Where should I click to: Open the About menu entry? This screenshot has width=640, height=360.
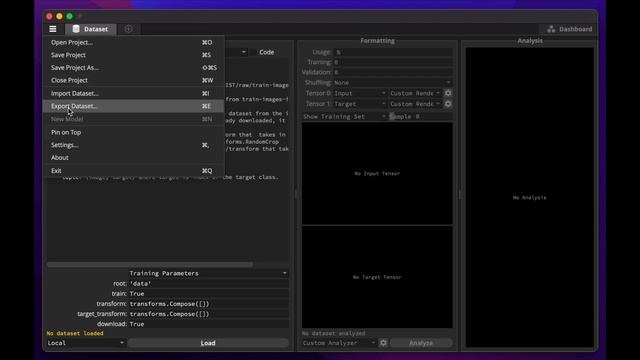coord(133,158)
